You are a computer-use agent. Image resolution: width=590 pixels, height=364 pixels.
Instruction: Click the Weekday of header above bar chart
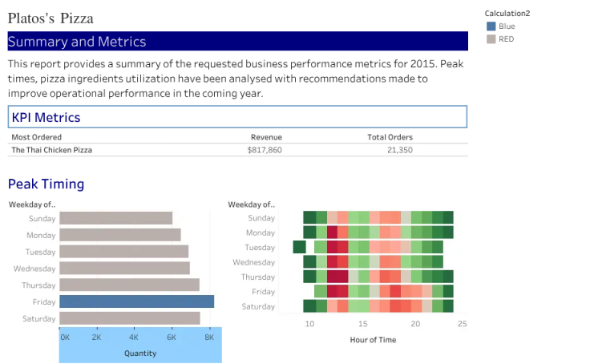tap(32, 204)
